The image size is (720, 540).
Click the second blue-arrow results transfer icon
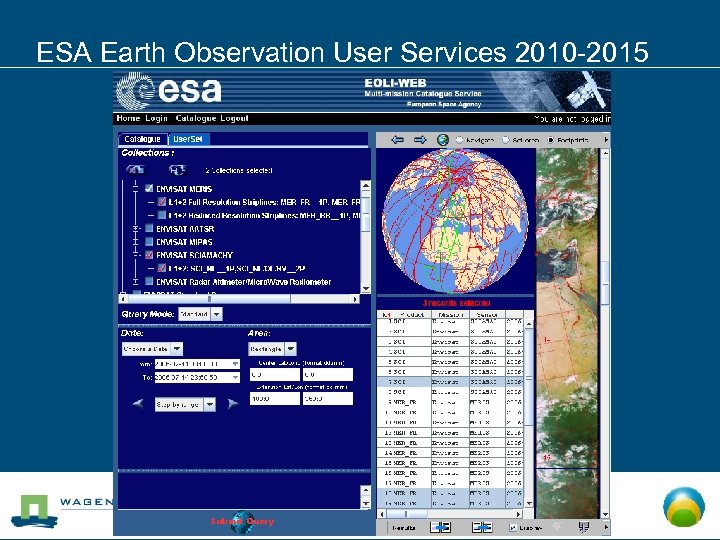[x=482, y=527]
